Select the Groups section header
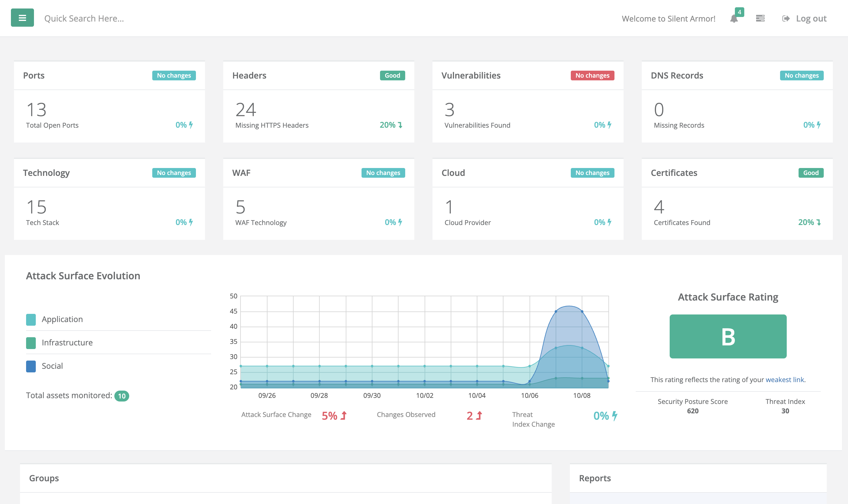Screen dimensions: 848x504 tap(44, 478)
